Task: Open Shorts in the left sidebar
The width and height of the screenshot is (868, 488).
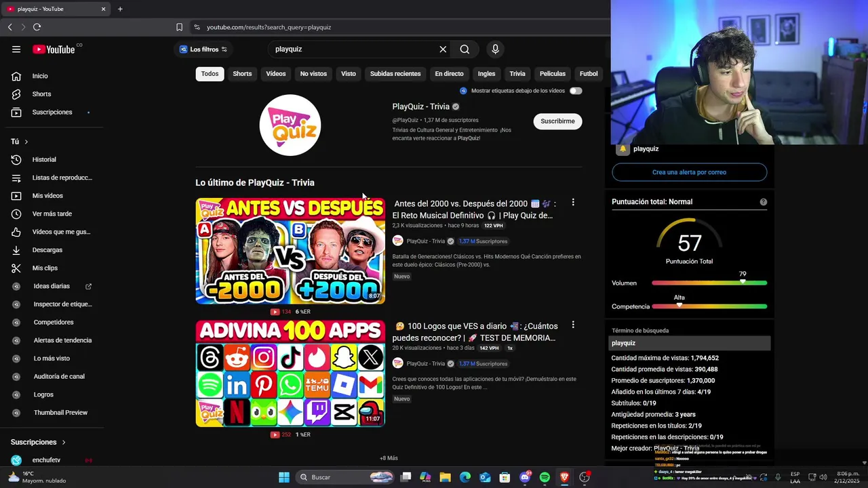Action: click(x=41, y=94)
